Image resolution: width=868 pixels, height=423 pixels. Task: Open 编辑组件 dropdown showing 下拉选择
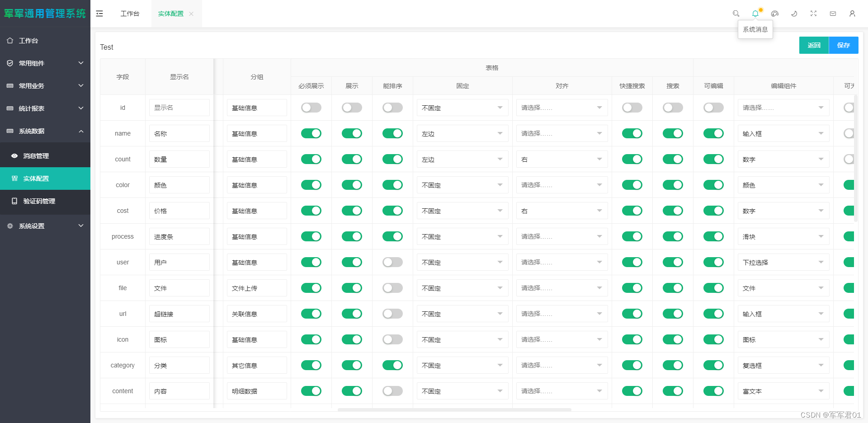(x=783, y=263)
